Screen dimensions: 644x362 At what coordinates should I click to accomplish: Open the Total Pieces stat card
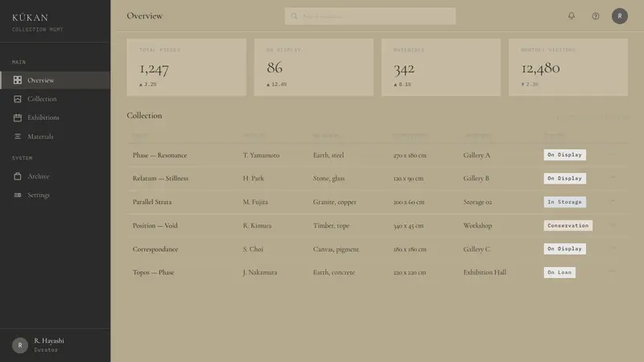187,68
